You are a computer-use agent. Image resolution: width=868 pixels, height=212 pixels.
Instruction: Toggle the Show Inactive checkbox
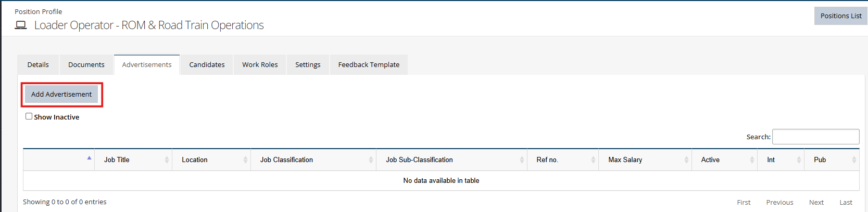click(x=29, y=116)
